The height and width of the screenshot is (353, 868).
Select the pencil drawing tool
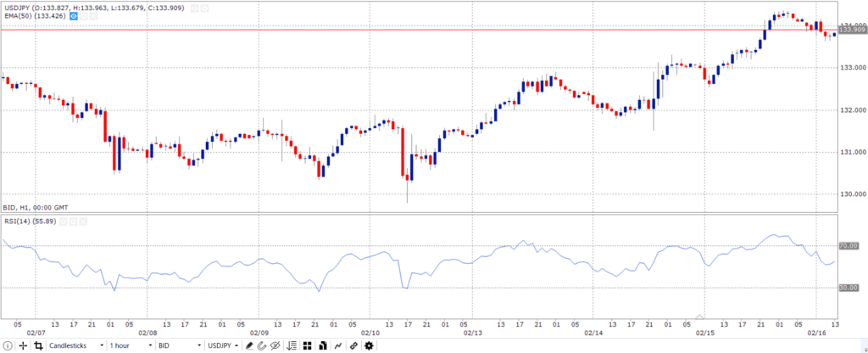click(250, 346)
